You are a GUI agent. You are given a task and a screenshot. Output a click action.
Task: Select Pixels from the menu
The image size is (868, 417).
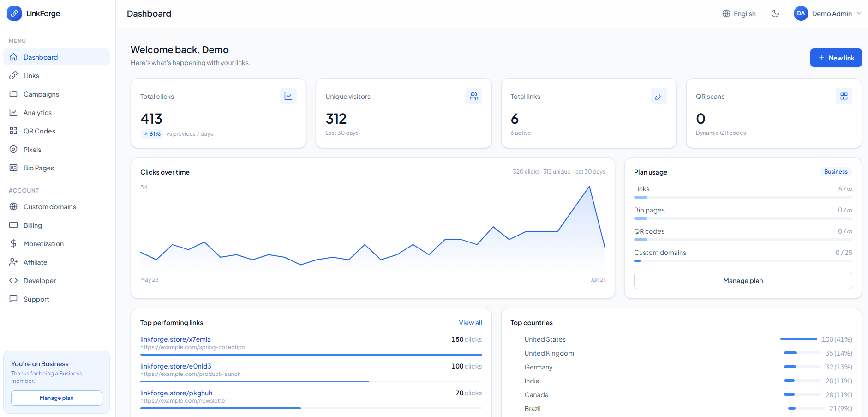pos(56,149)
